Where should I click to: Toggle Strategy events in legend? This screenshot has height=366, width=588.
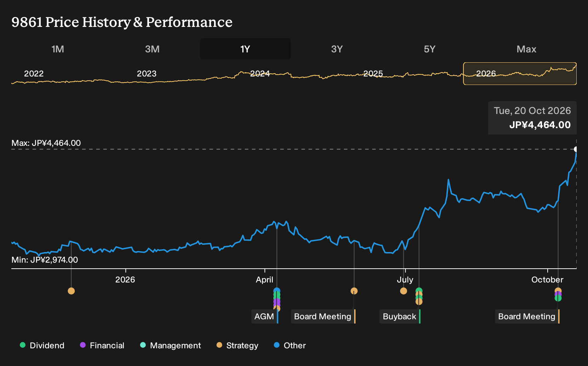tap(237, 345)
